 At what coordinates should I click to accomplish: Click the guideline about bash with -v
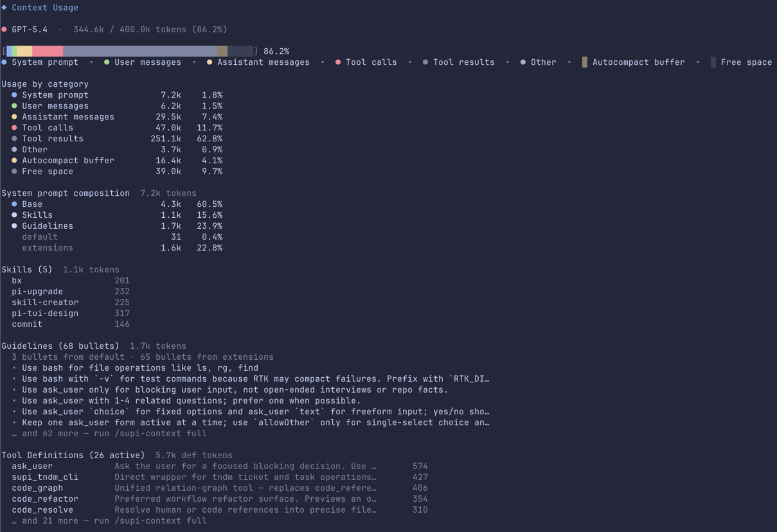coord(251,379)
